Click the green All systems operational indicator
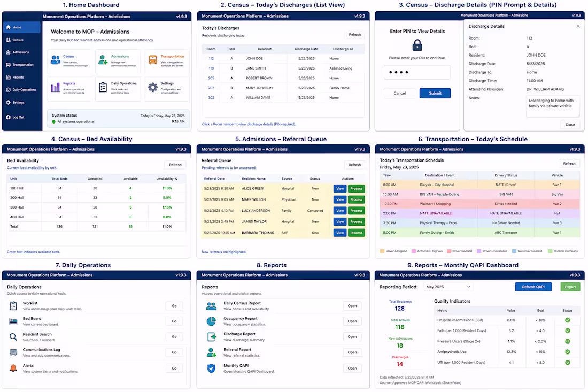The image size is (588, 392). [53, 121]
